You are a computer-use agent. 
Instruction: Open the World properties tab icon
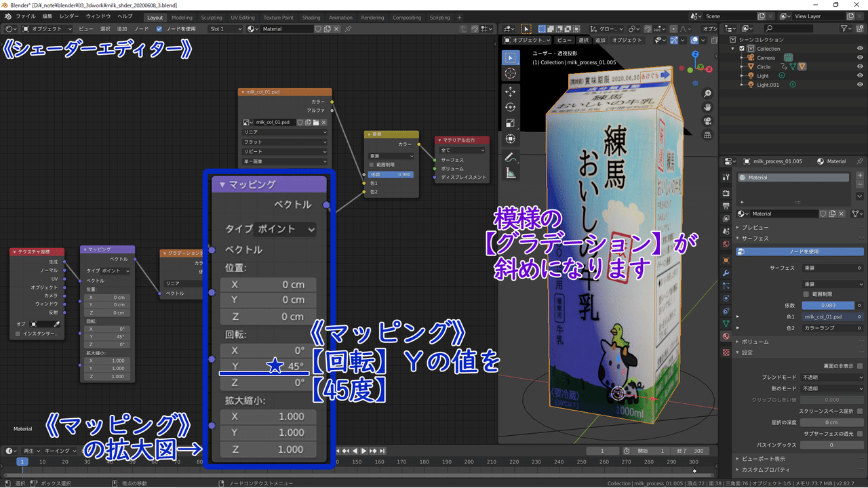point(726,244)
